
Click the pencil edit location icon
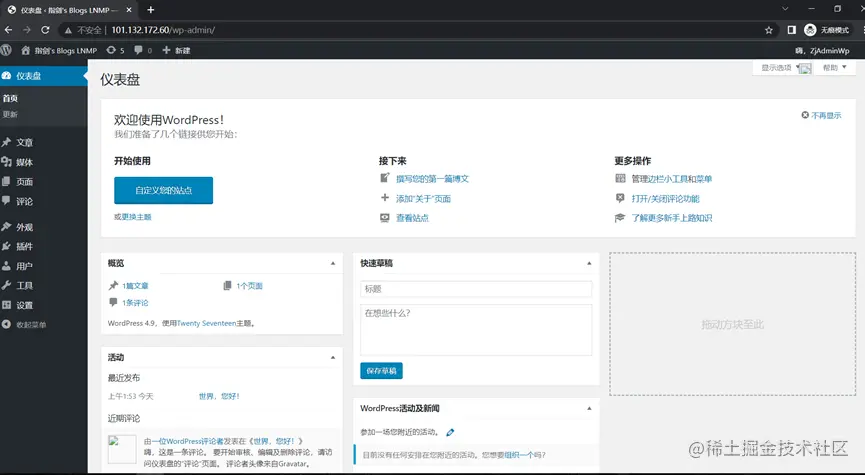[x=450, y=433]
